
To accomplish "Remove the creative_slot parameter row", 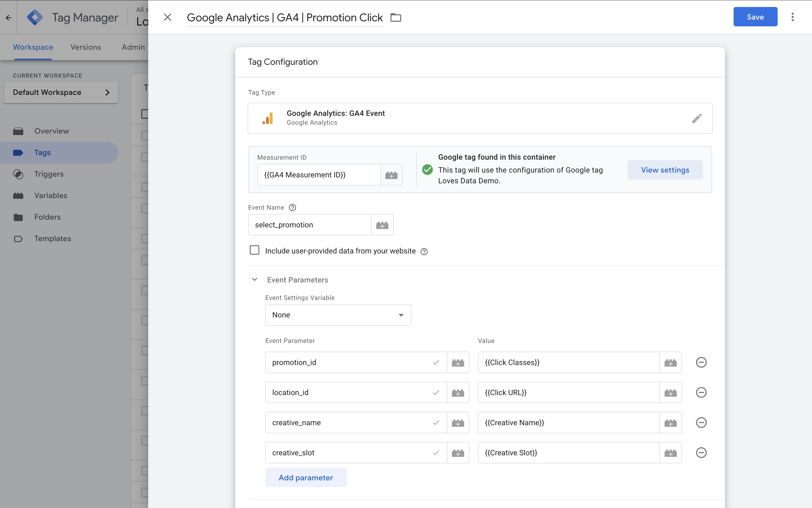I will tap(701, 453).
